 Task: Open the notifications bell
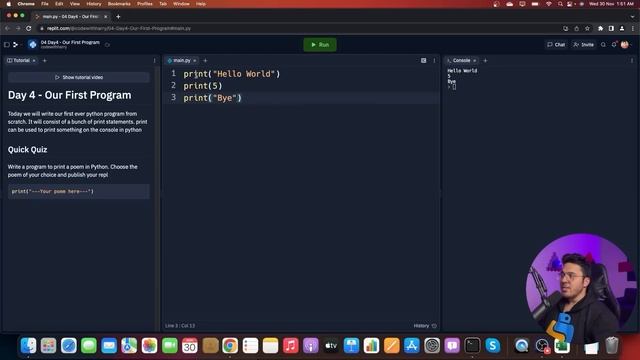coord(614,44)
